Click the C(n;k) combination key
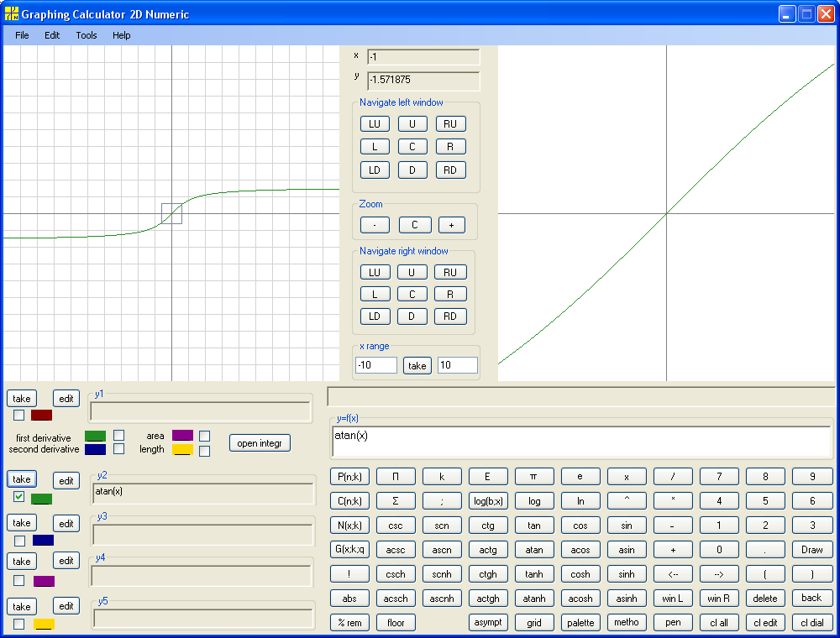This screenshot has height=638, width=840. [x=349, y=501]
